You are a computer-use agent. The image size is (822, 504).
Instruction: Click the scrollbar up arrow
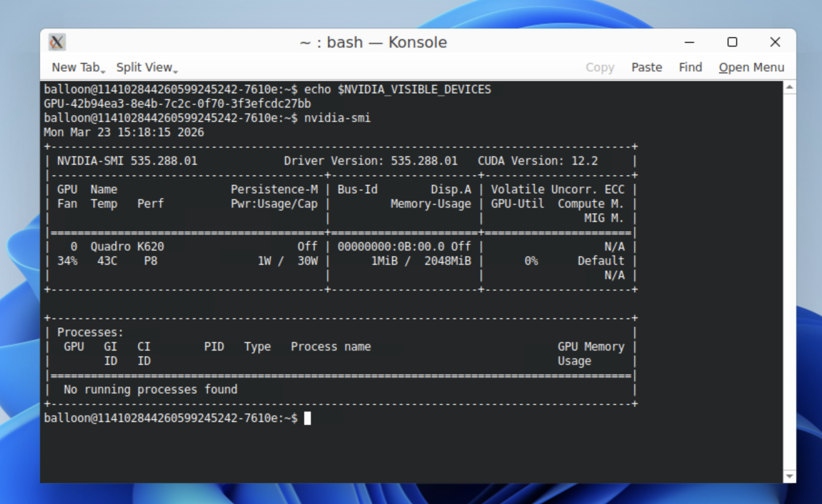[x=790, y=87]
